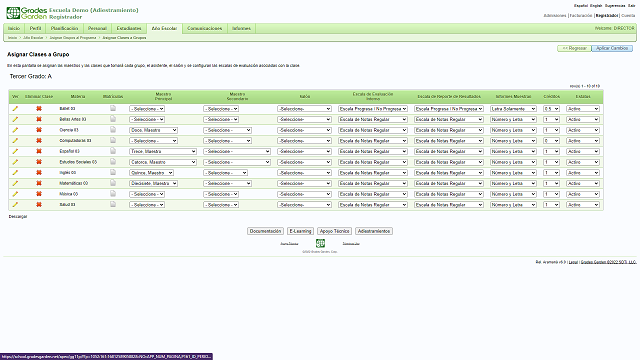Click the Descargar link below the table
The height and width of the screenshot is (360, 640).
click(18, 217)
